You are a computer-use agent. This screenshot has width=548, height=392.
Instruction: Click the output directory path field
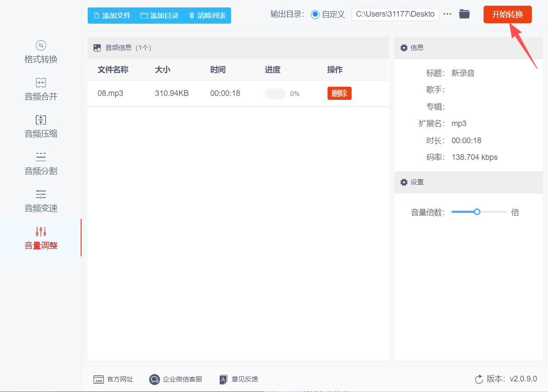(x=395, y=14)
